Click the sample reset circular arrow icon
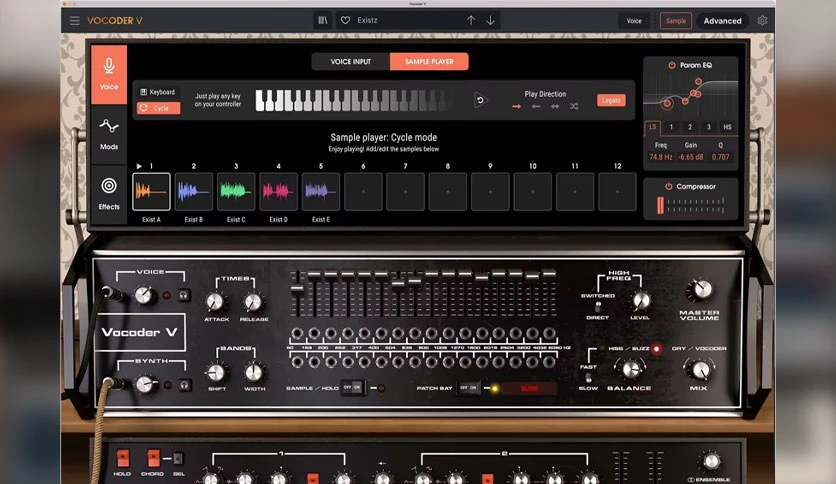 pos(480,100)
